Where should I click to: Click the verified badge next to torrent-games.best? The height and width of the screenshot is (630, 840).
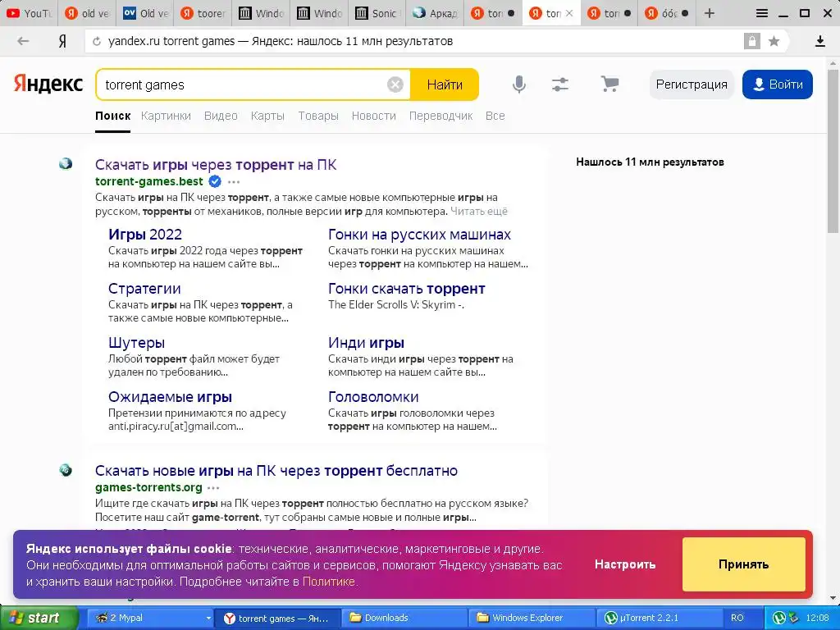(214, 181)
